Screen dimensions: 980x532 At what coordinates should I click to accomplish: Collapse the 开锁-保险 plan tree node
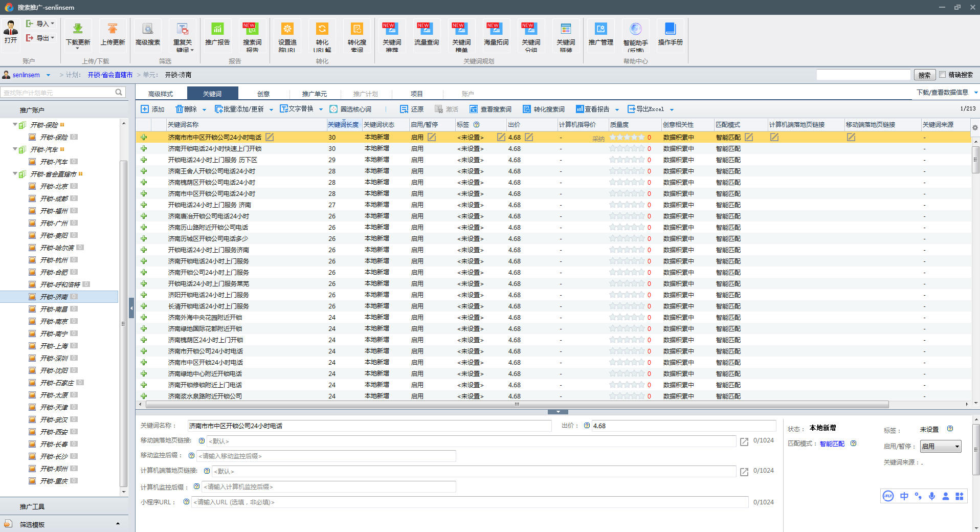tap(15, 125)
